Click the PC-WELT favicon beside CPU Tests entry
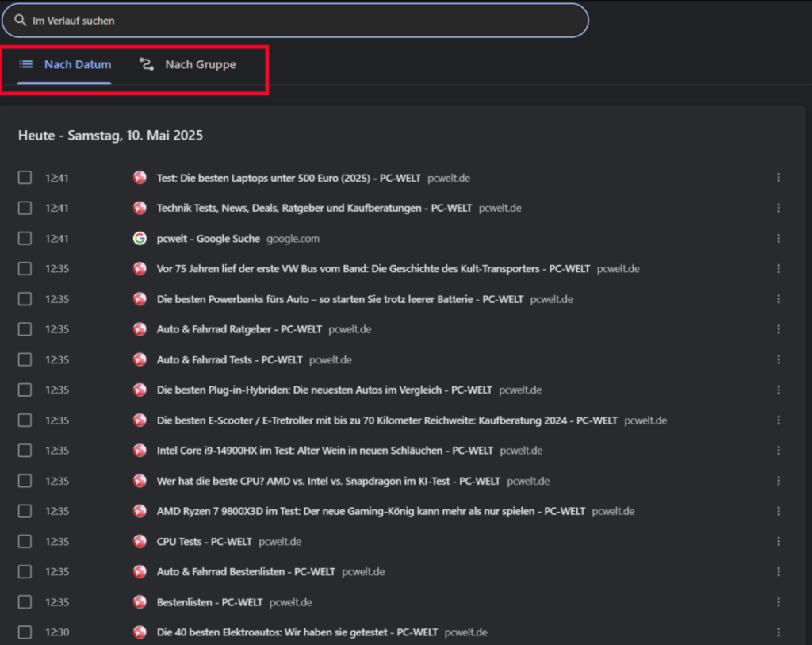Screen dimensions: 812x645 pyautogui.click(x=140, y=542)
